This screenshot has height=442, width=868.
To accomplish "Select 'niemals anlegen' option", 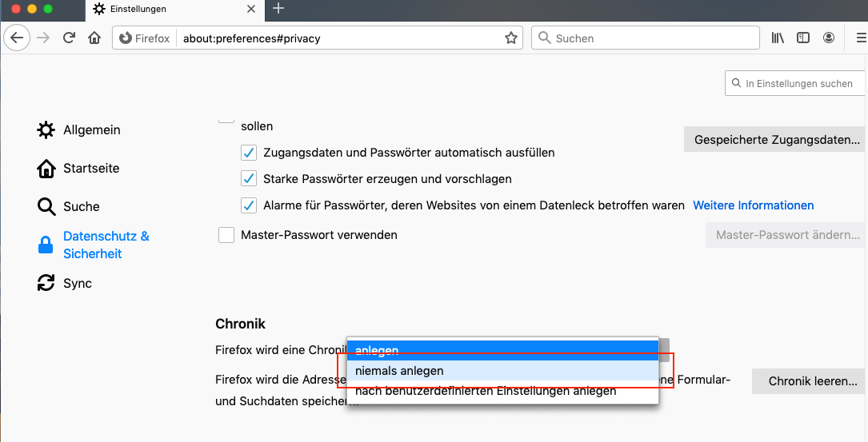I will [x=502, y=371].
